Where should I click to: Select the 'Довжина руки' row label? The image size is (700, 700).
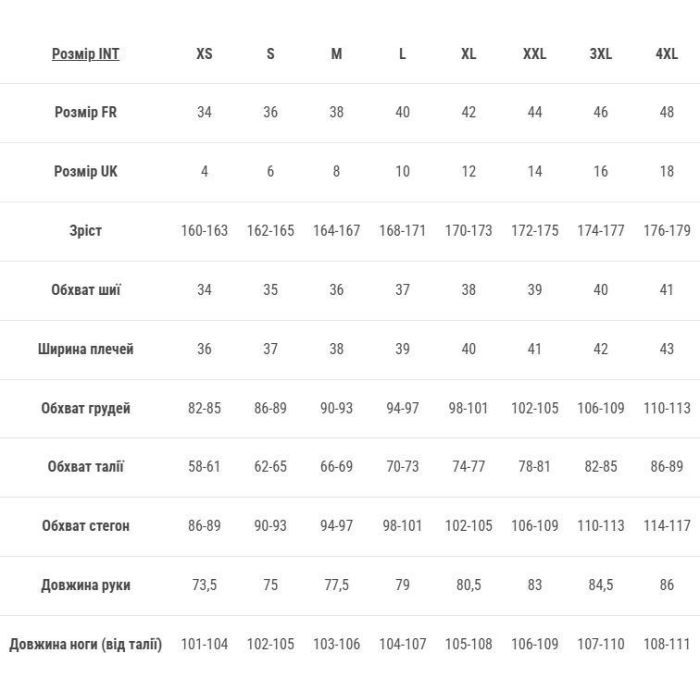tap(85, 585)
